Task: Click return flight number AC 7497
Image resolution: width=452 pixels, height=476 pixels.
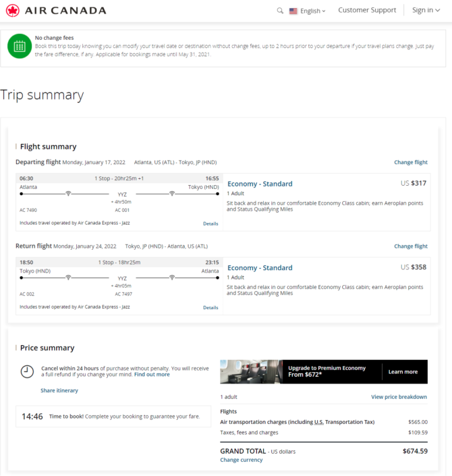Action: pos(123,294)
